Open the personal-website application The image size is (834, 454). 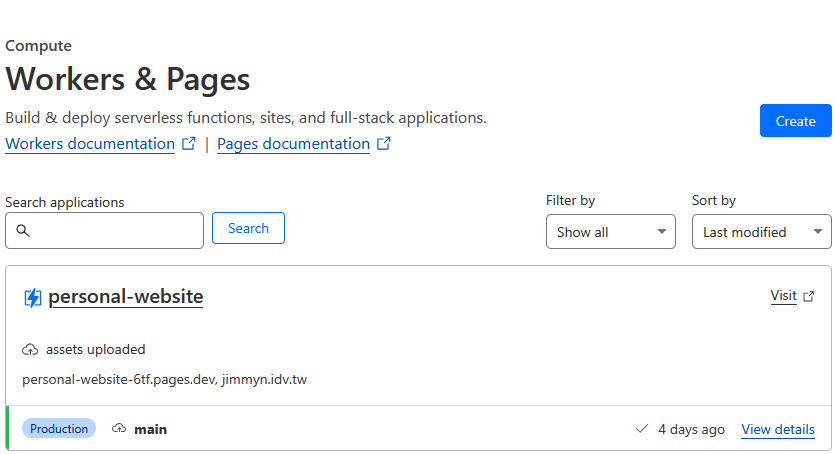(126, 296)
